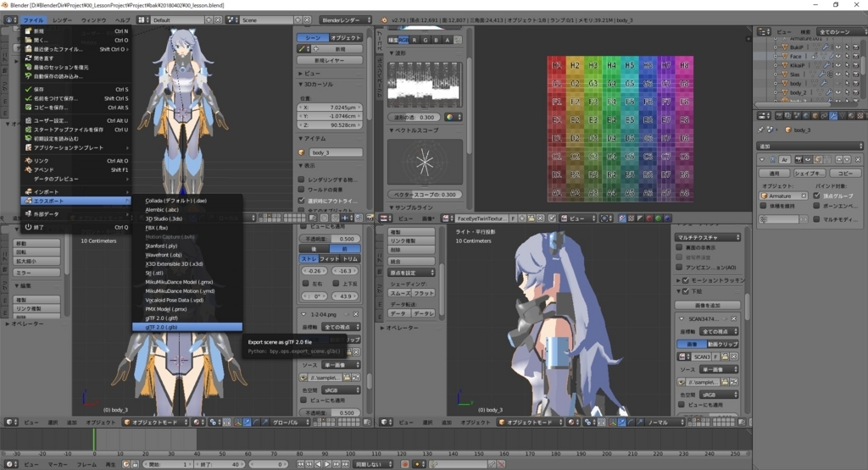This screenshot has height=470, width=868.
Task: Open the マルチテクスチャ shading dropdown
Action: [708, 237]
